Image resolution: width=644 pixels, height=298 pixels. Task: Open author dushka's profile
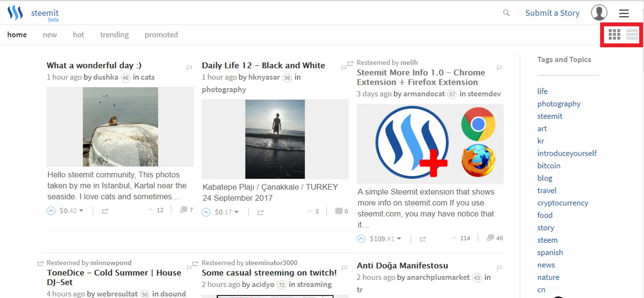click(106, 77)
